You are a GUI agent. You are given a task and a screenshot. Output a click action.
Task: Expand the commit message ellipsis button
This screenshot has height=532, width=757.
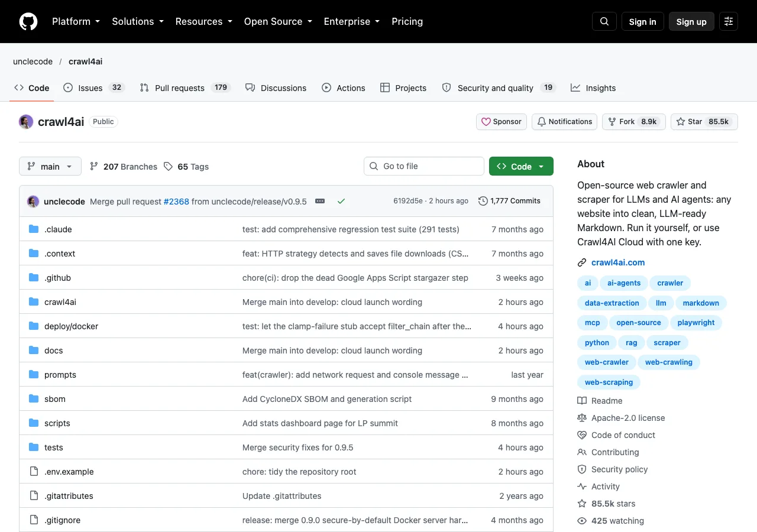coord(320,201)
